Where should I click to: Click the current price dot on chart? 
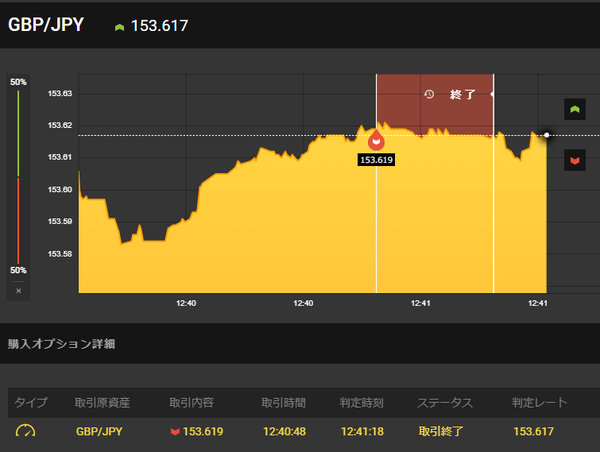pyautogui.click(x=546, y=135)
